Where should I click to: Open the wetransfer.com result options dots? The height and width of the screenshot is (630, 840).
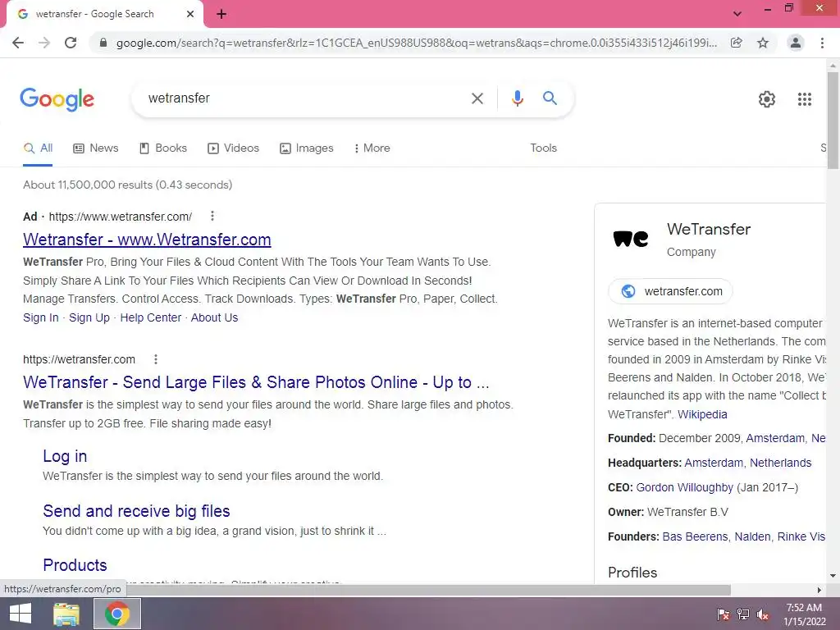155,359
